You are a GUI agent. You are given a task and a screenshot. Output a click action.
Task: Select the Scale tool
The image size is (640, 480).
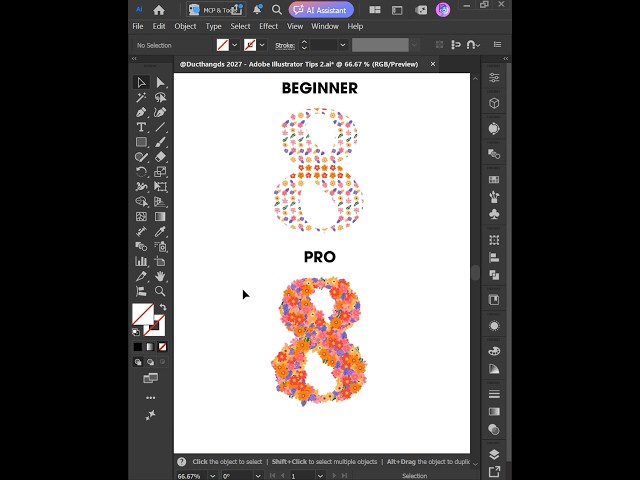click(x=160, y=172)
